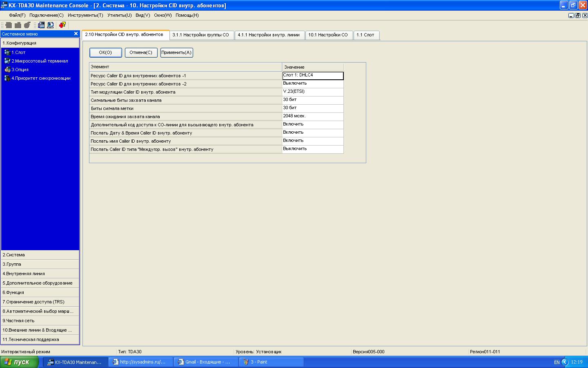Open the Инструменты(T) menu

pyautogui.click(x=85, y=15)
